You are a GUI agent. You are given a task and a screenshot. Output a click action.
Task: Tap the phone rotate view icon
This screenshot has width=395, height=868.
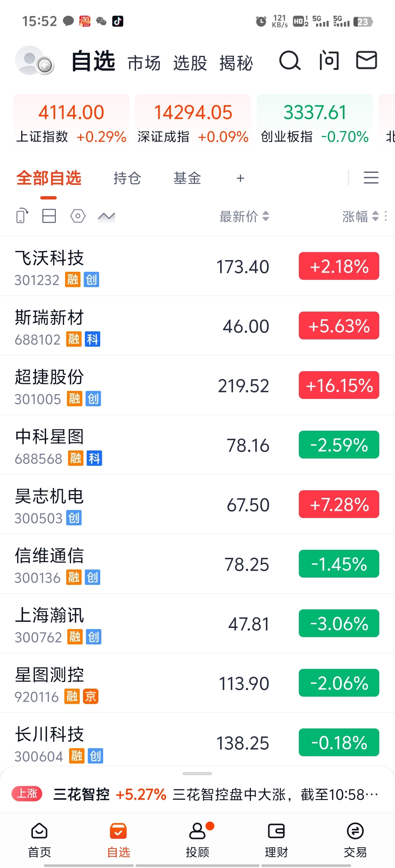22,216
